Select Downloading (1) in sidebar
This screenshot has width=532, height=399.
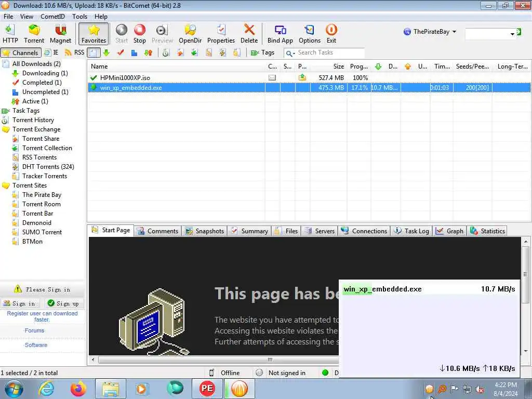(45, 73)
